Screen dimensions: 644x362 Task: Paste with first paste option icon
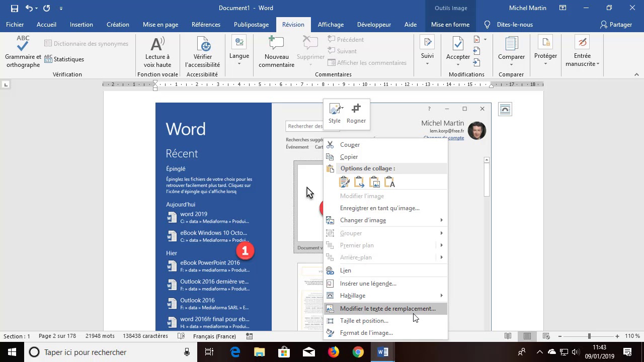[345, 183]
